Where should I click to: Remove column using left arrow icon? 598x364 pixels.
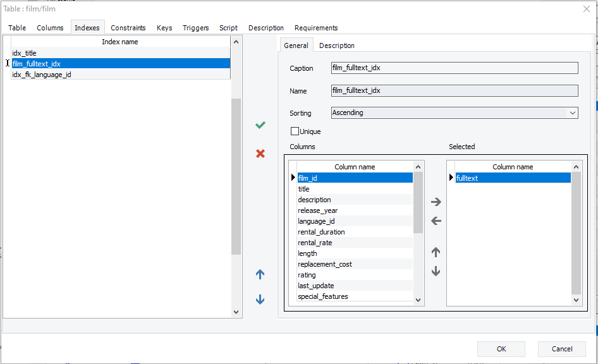[x=435, y=221]
